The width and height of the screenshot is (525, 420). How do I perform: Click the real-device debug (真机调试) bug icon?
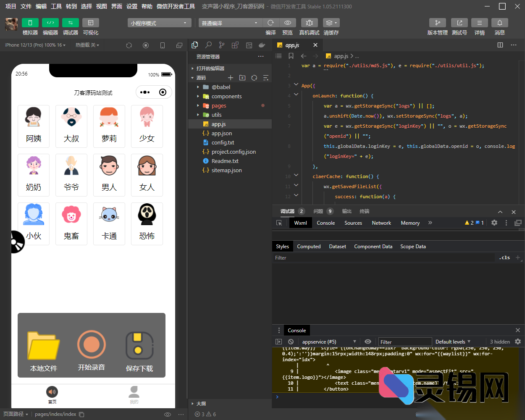(309, 23)
